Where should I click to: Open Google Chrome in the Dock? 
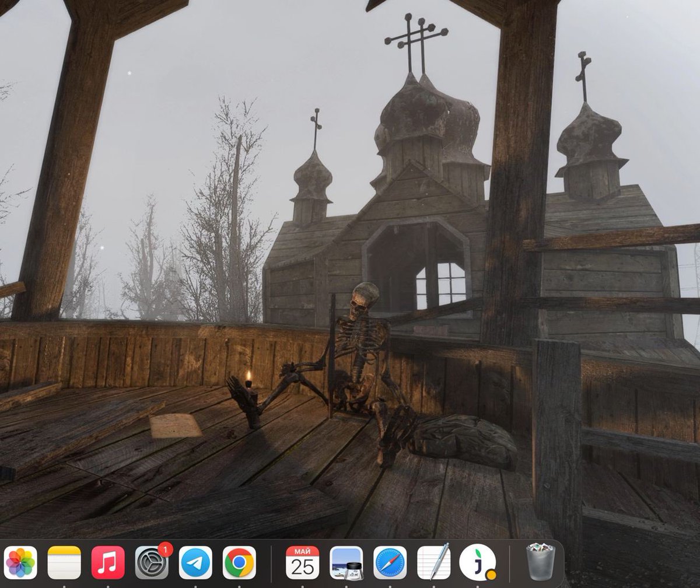coord(239,562)
